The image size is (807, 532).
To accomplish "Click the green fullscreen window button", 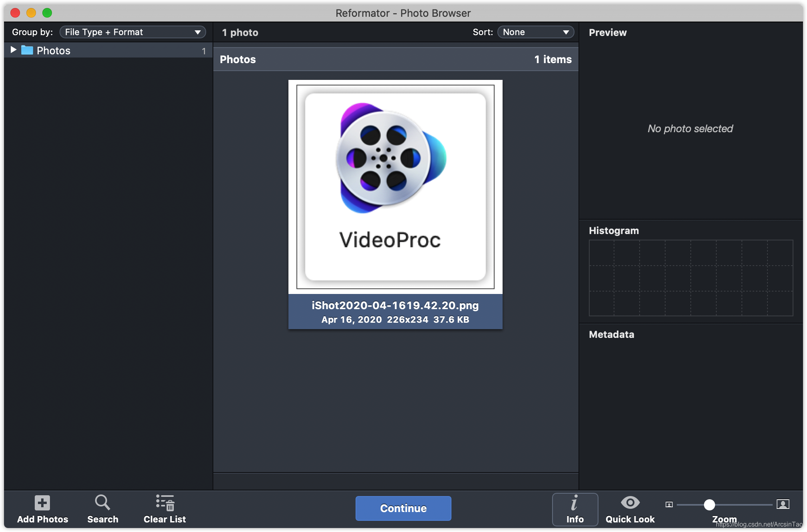I will [47, 13].
